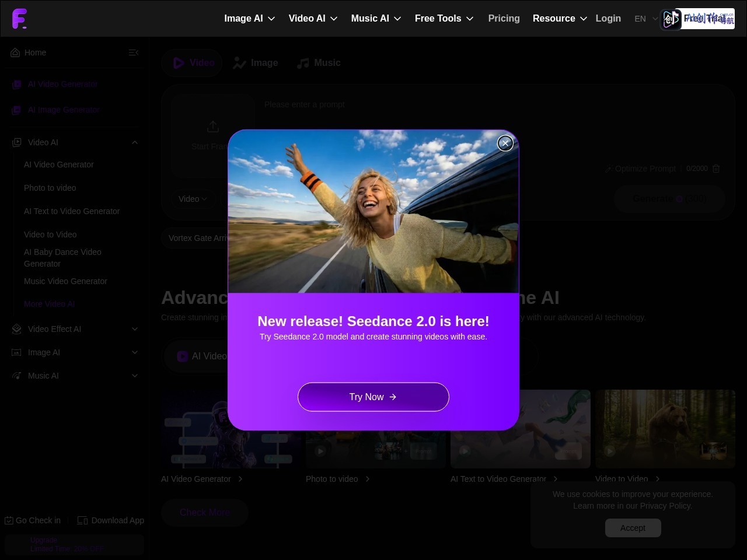Click Try Now in popup
Viewport: 747px width, 560px height.
(x=373, y=397)
